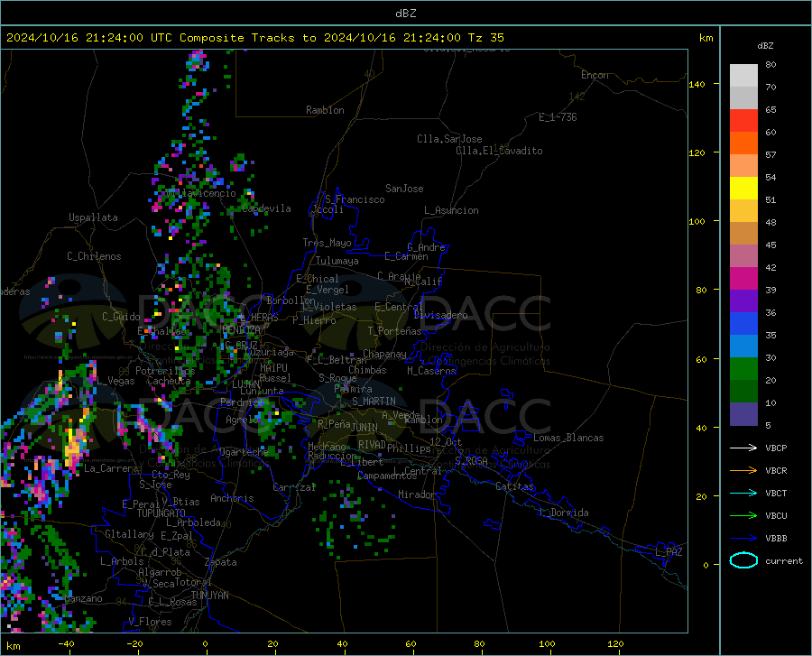
Task: Pick the slate-purple swatch at scale bottom
Action: (x=743, y=413)
